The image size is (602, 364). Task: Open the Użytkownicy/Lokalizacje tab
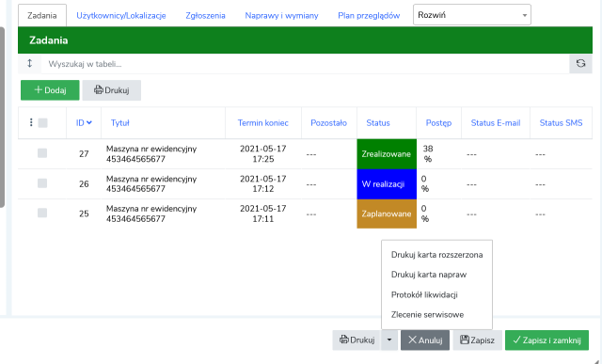[x=121, y=16]
